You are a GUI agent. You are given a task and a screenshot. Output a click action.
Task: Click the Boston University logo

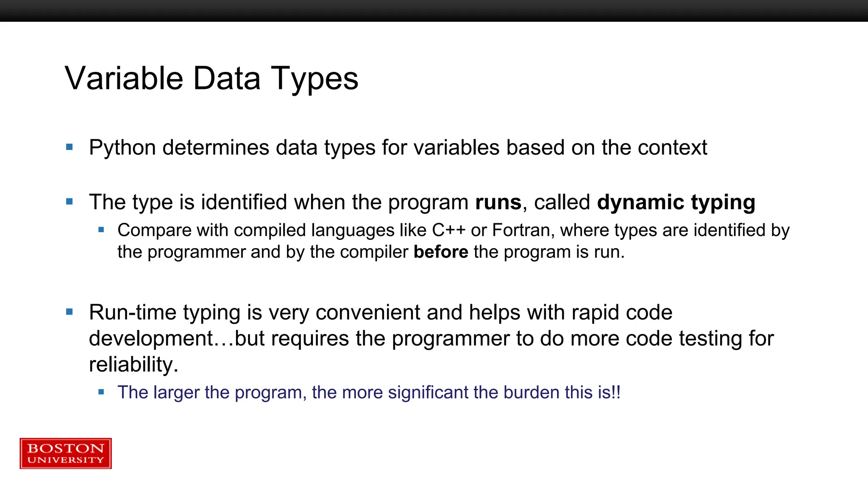point(66,453)
